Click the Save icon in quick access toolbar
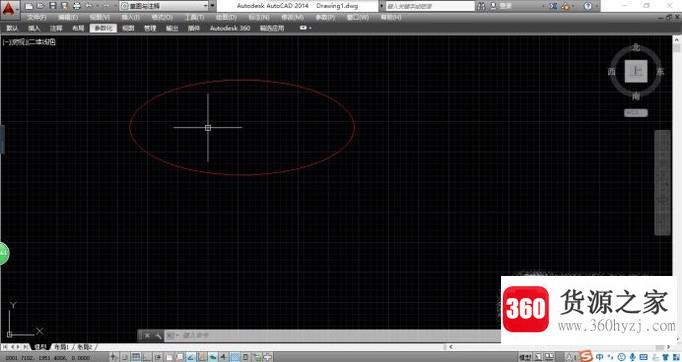Image resolution: width=682 pixels, height=362 pixels. 52,6
